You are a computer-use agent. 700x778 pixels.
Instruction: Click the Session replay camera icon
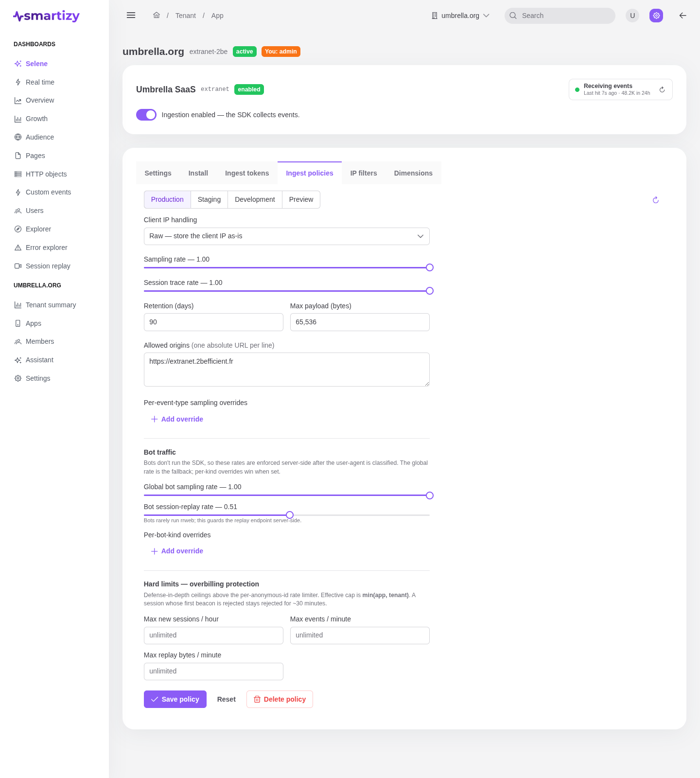(x=18, y=266)
